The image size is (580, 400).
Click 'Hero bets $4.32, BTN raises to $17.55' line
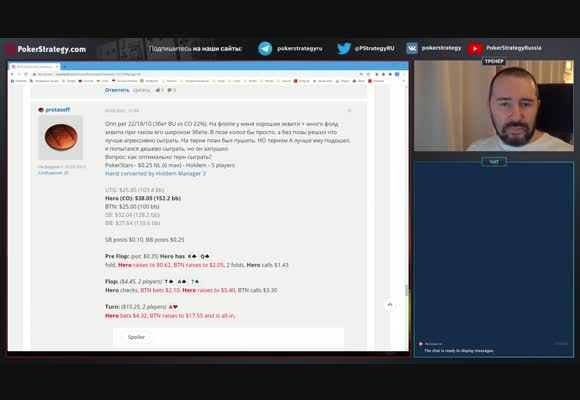(x=170, y=316)
